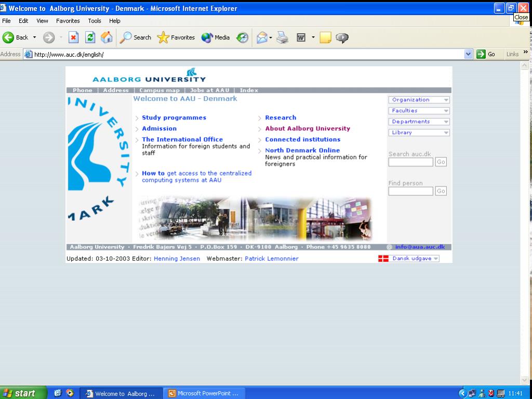This screenshot has width=532, height=399.
Task: Click the Aalborg University header logo
Action: tap(149, 75)
